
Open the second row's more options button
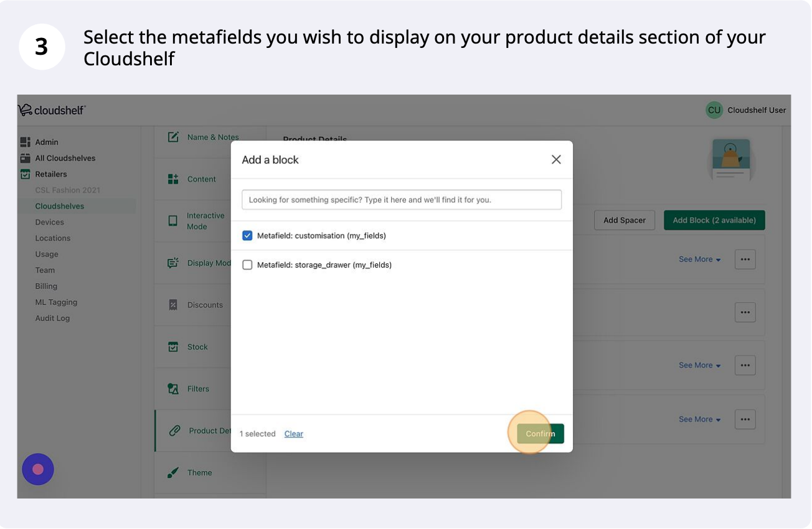[745, 312]
